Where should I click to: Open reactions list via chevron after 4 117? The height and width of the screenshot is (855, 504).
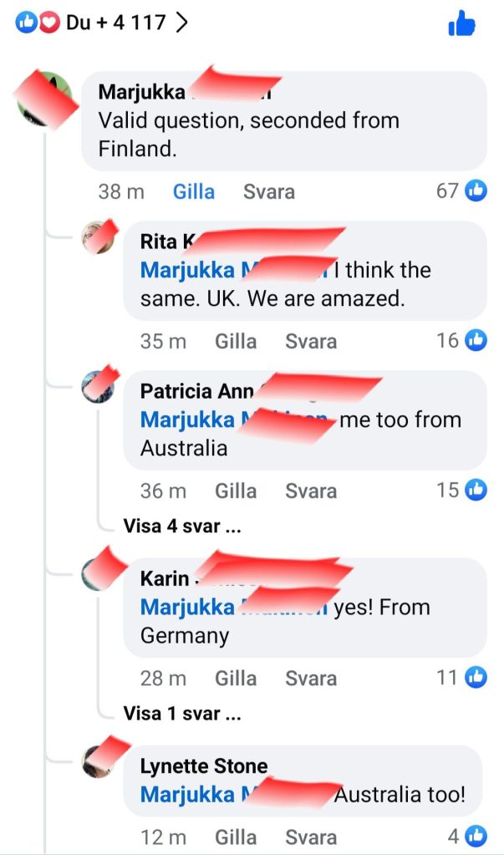[181, 23]
